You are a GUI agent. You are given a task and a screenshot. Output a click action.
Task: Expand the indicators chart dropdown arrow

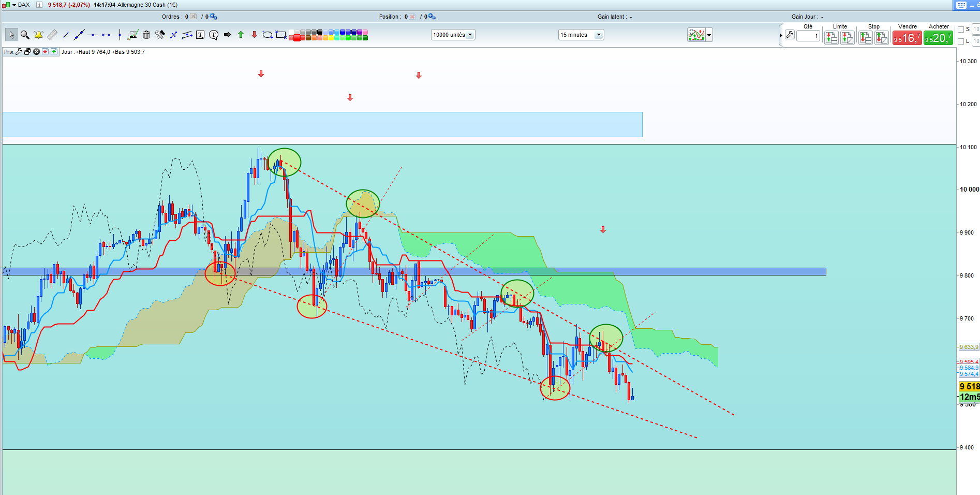(x=709, y=35)
